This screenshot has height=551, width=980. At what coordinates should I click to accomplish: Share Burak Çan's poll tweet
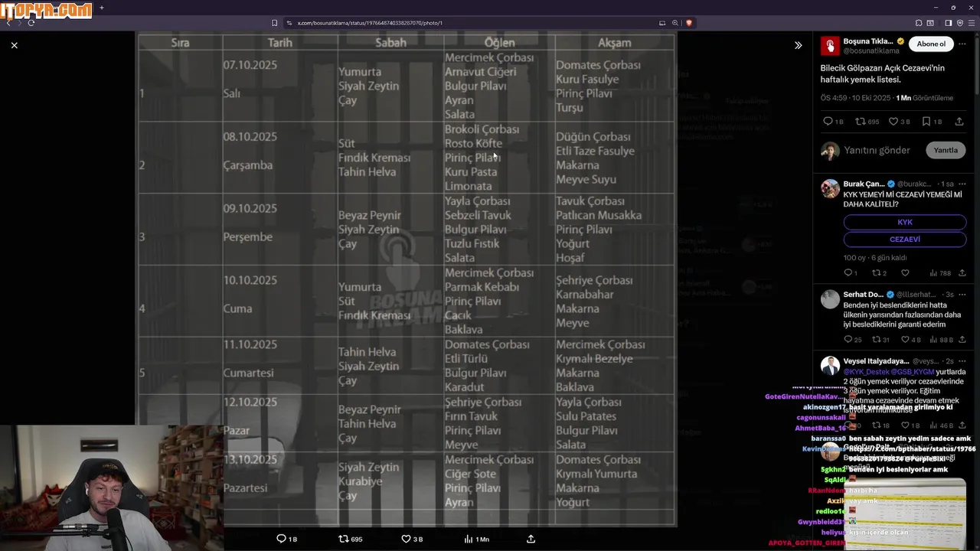tap(962, 273)
